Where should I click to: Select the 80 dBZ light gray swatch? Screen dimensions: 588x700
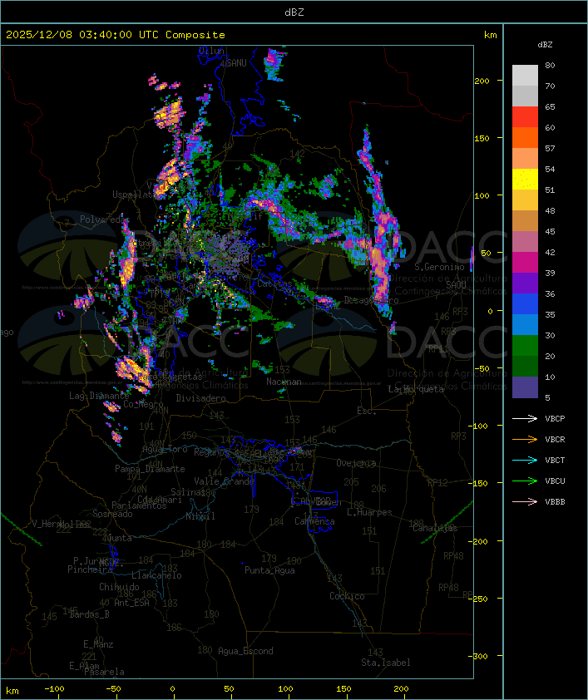point(525,75)
